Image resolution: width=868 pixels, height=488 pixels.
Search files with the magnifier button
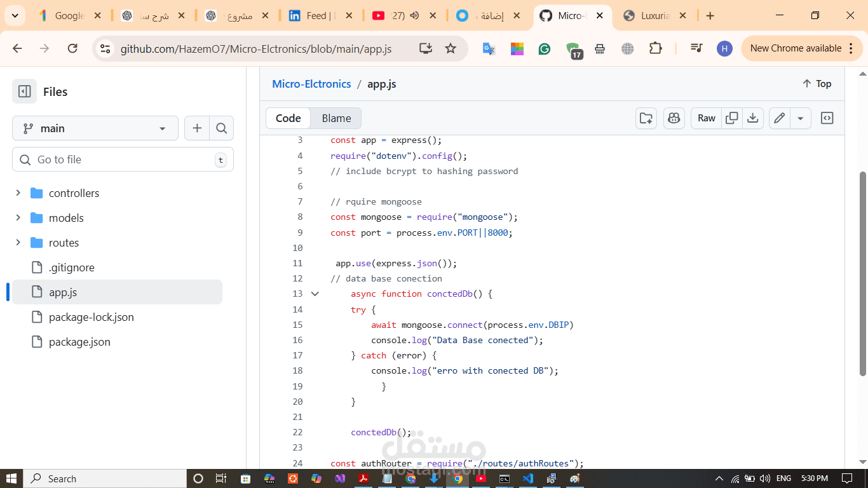click(221, 128)
